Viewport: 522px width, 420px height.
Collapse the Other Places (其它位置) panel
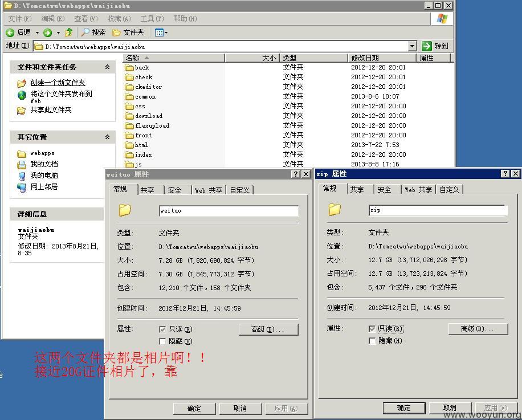pos(107,137)
